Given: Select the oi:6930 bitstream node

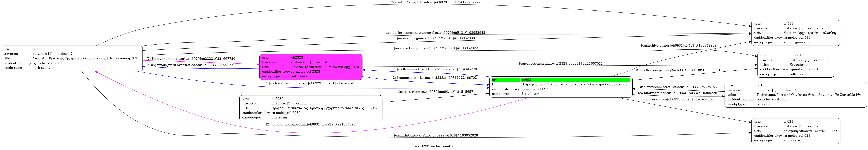Looking at the screenshot, I should [x=310, y=108].
